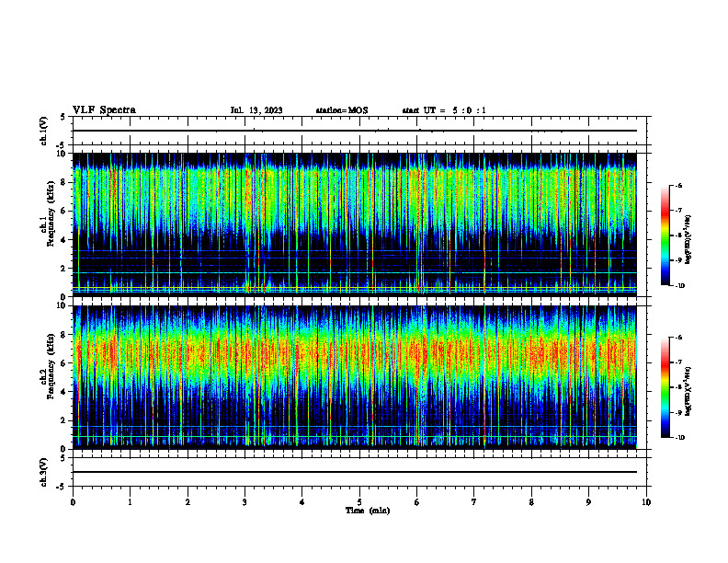The height and width of the screenshot is (563, 728).
Task: Click the ch.3(V) voltage trace line
Action: coord(354,472)
